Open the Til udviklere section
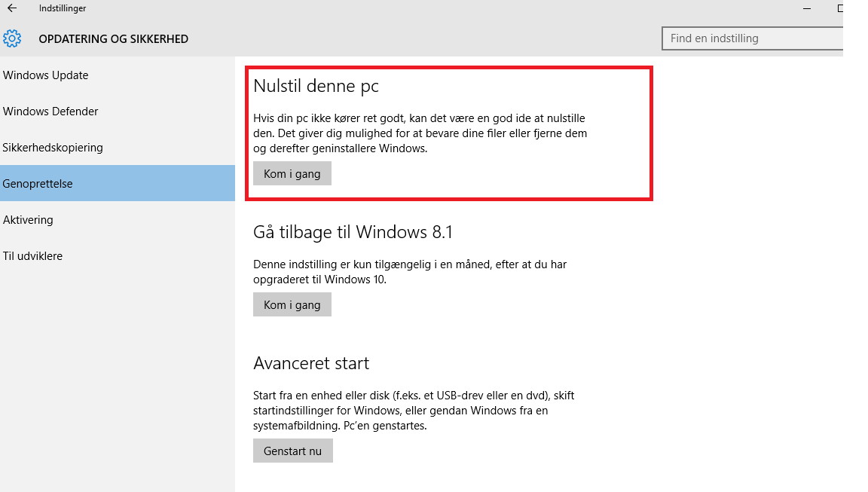The width and height of the screenshot is (868, 492). 118,255
